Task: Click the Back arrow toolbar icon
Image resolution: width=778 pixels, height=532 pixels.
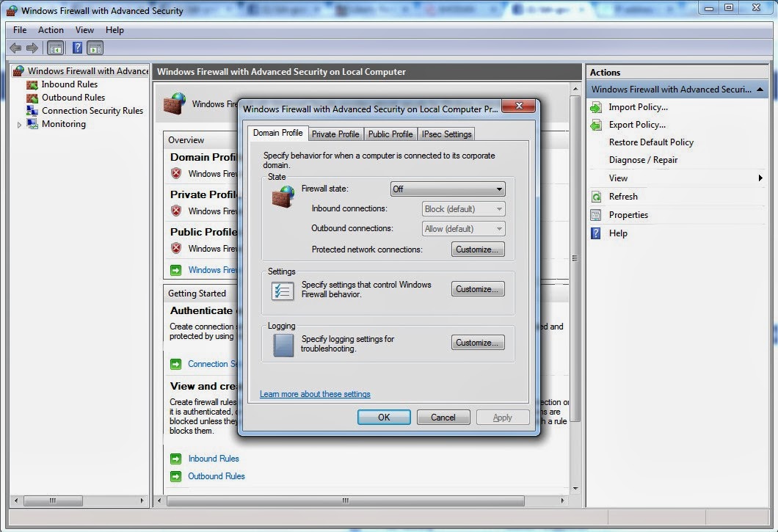Action: click(15, 48)
